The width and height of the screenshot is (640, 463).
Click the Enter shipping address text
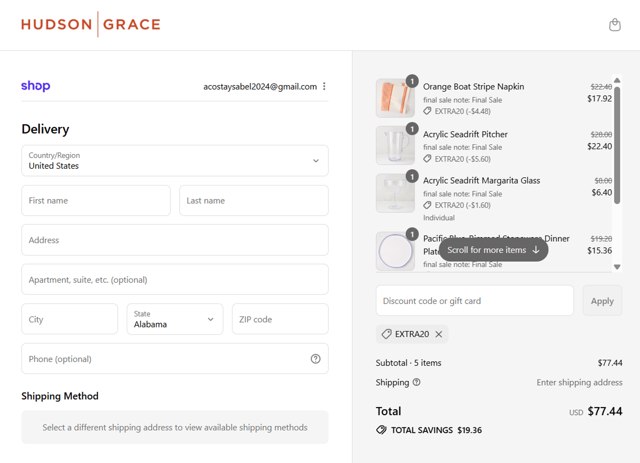tap(579, 382)
